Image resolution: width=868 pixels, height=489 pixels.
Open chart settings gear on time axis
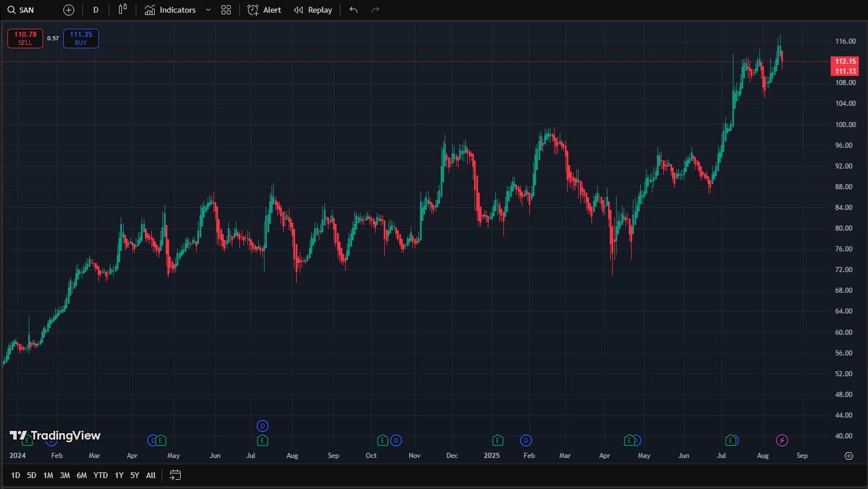click(x=848, y=456)
